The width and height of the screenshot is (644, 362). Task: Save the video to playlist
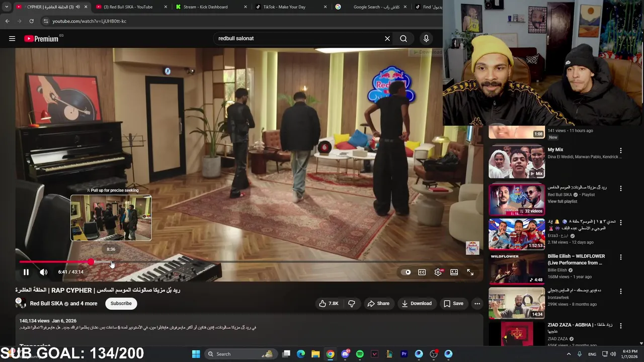[453, 303]
